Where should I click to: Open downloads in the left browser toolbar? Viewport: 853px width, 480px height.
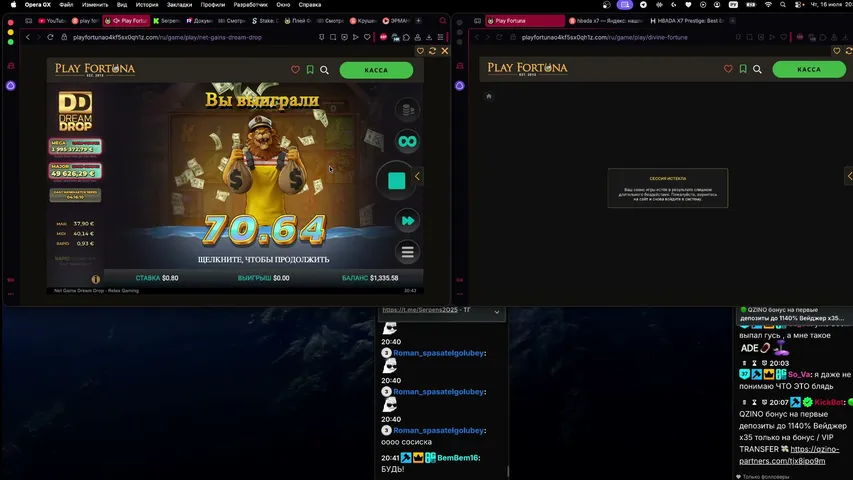click(429, 38)
